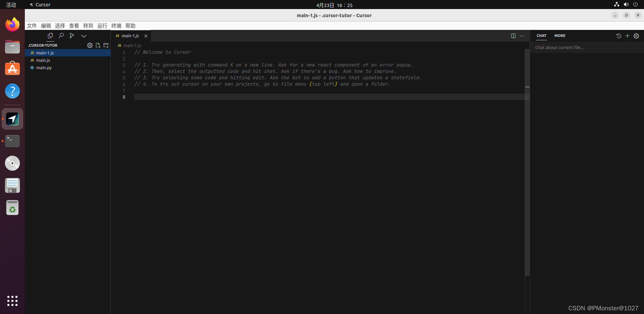Switch to the MORE tab in chat panel
644x314 pixels.
point(560,36)
